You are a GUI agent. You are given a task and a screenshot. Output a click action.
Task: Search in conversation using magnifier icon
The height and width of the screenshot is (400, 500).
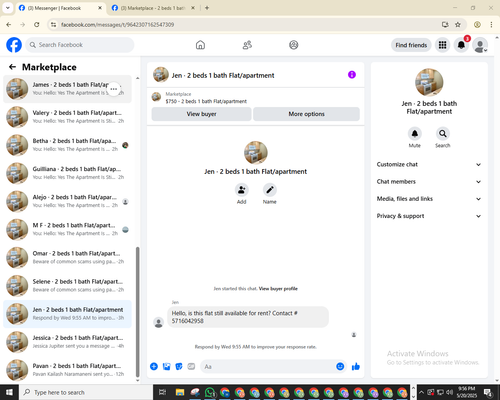(x=443, y=134)
